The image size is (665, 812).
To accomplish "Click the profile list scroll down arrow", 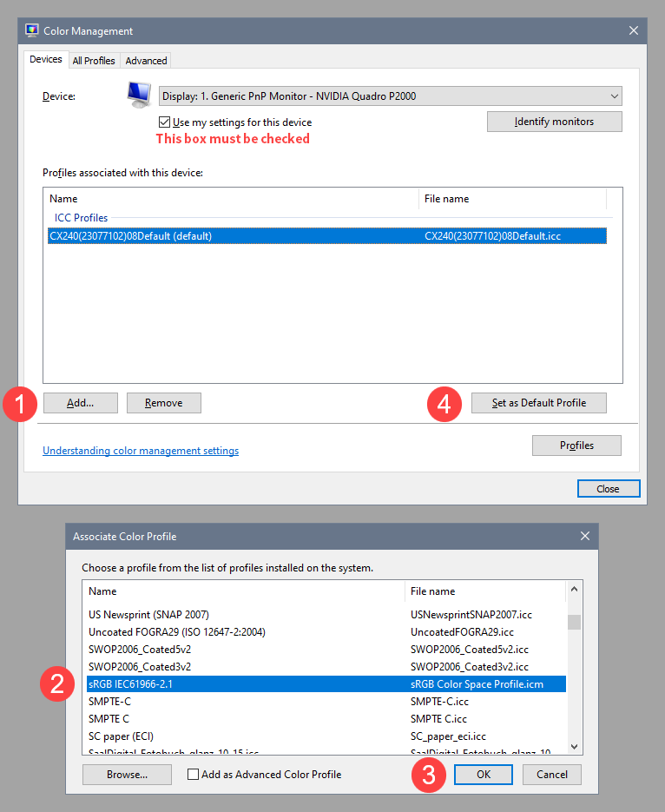I will [574, 747].
